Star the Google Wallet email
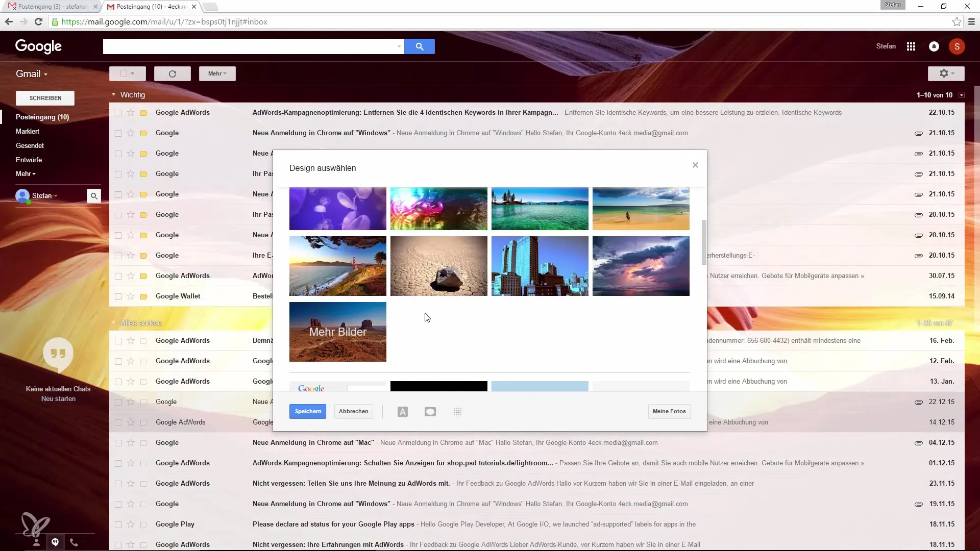Screen dimensions: 980x551 point(131,296)
